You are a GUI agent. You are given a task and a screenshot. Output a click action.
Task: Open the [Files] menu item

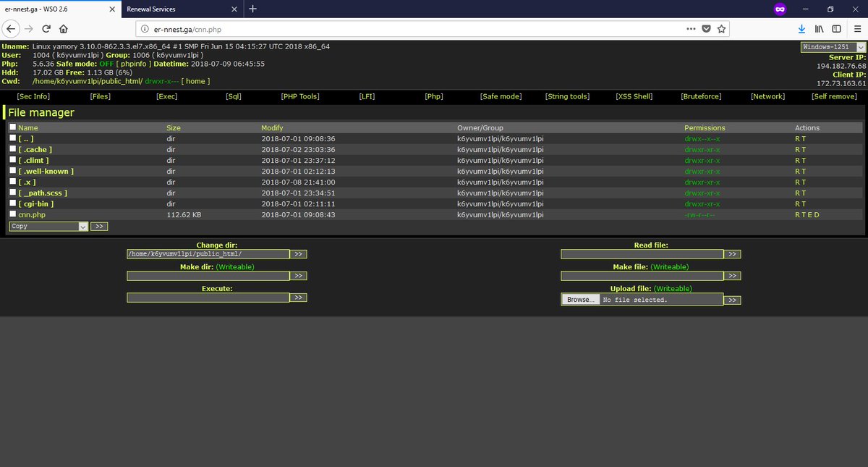pos(101,96)
